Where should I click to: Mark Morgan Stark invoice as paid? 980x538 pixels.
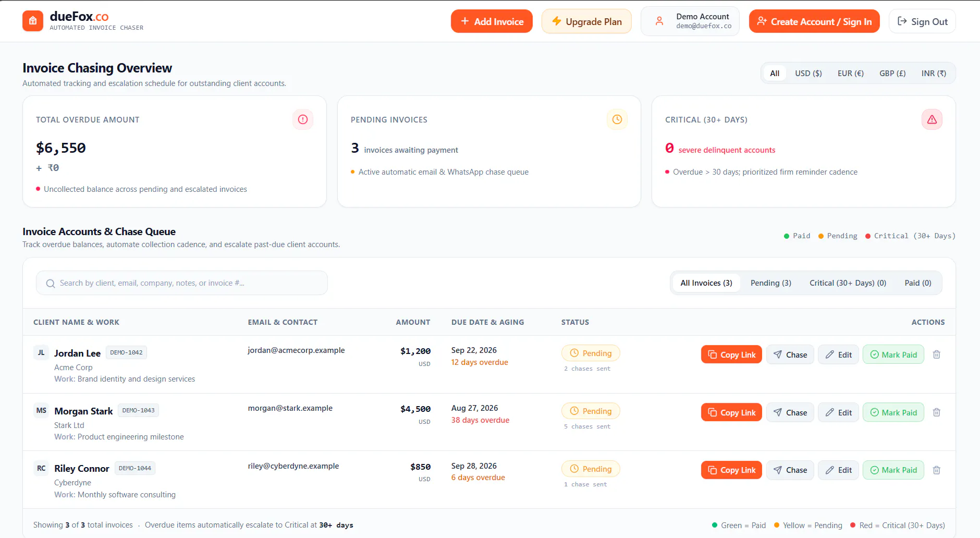pos(893,412)
